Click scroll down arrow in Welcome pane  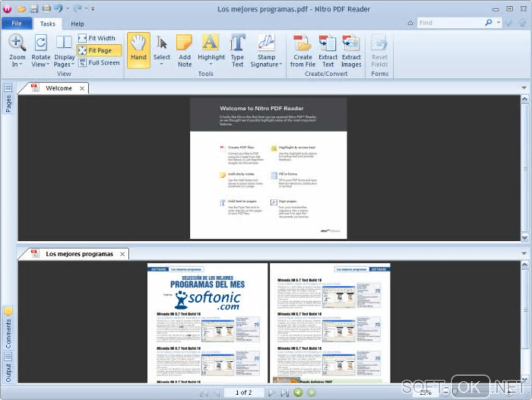click(x=525, y=238)
